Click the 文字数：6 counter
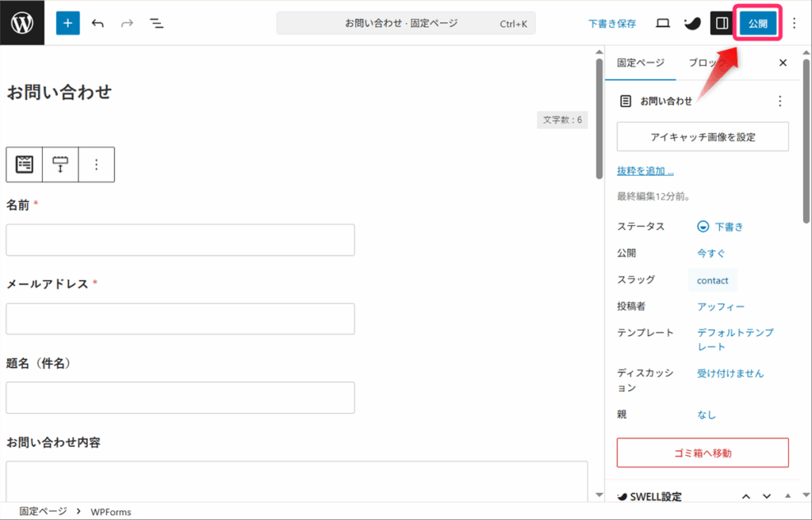The width and height of the screenshot is (812, 520). [562, 120]
